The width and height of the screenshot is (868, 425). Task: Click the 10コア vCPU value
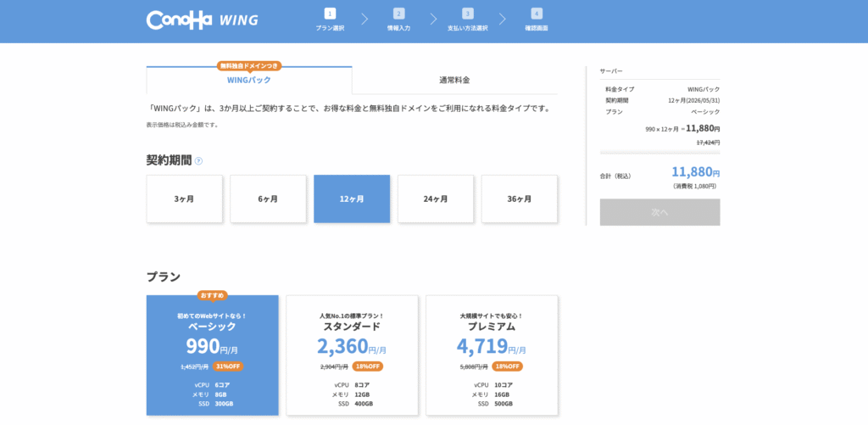coord(504,385)
